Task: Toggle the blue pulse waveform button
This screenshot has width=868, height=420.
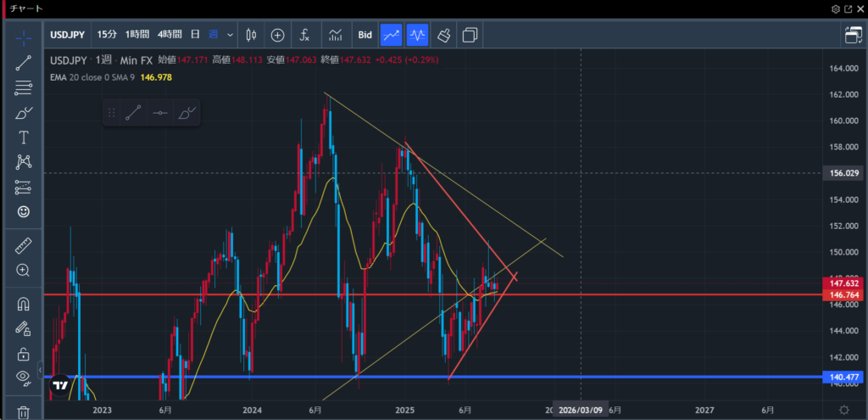Action: click(x=417, y=35)
